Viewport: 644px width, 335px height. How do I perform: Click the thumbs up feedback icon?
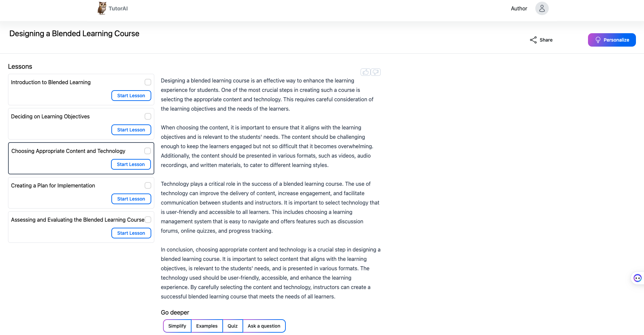pyautogui.click(x=366, y=72)
